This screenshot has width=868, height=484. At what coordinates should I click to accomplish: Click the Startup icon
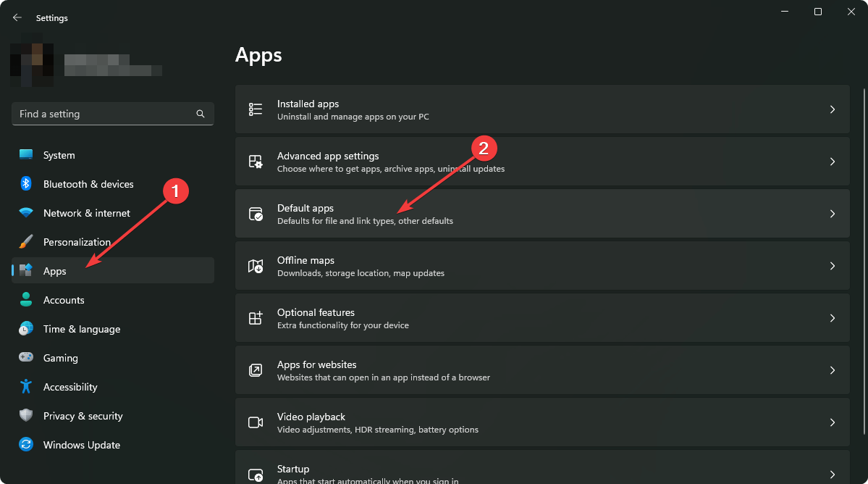coord(256,475)
